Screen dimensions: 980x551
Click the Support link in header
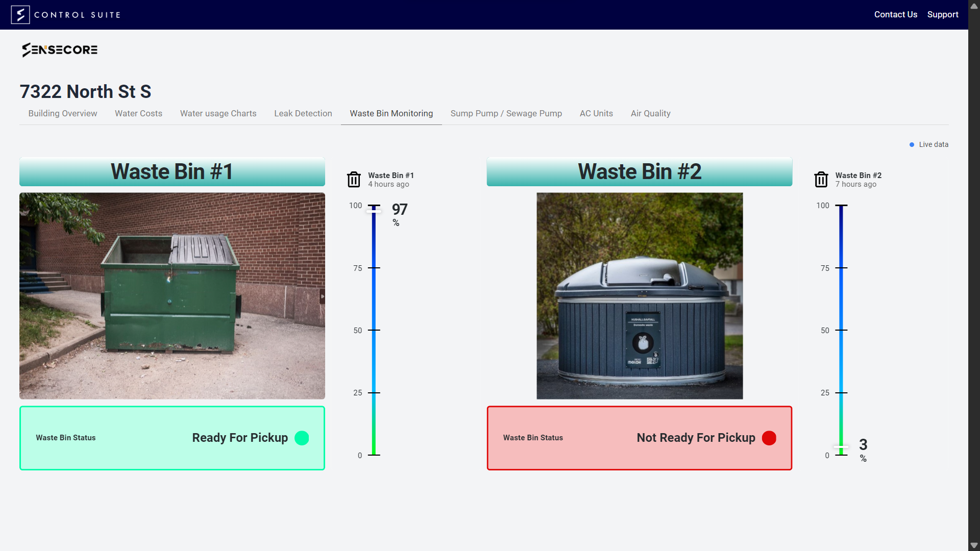point(942,14)
